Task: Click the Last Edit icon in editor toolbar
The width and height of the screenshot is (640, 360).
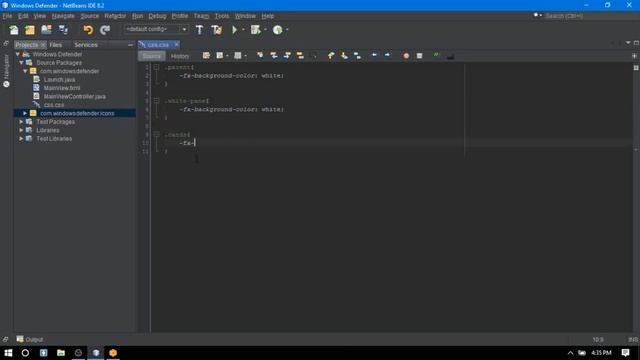Action: [206, 56]
